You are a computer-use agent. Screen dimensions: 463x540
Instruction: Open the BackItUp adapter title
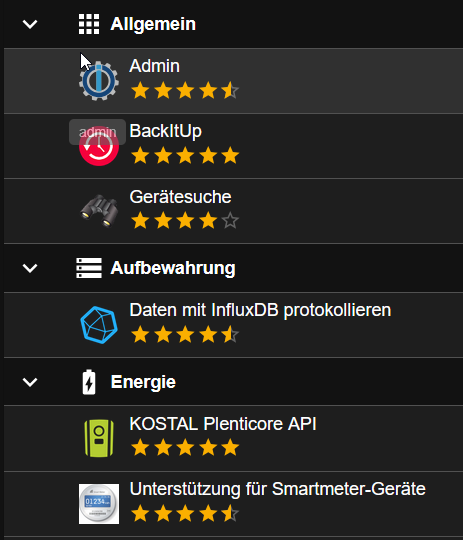pos(165,131)
